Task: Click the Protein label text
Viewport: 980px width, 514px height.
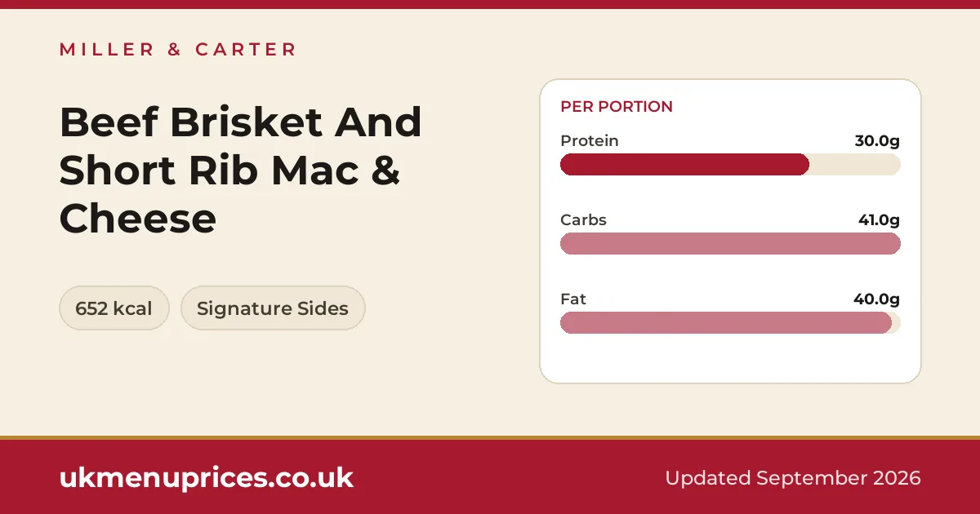Action: (x=590, y=141)
